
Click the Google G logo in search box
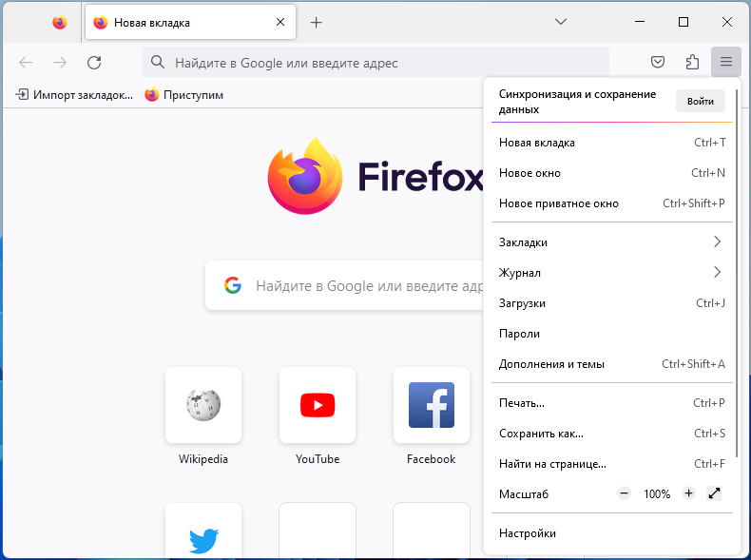233,285
